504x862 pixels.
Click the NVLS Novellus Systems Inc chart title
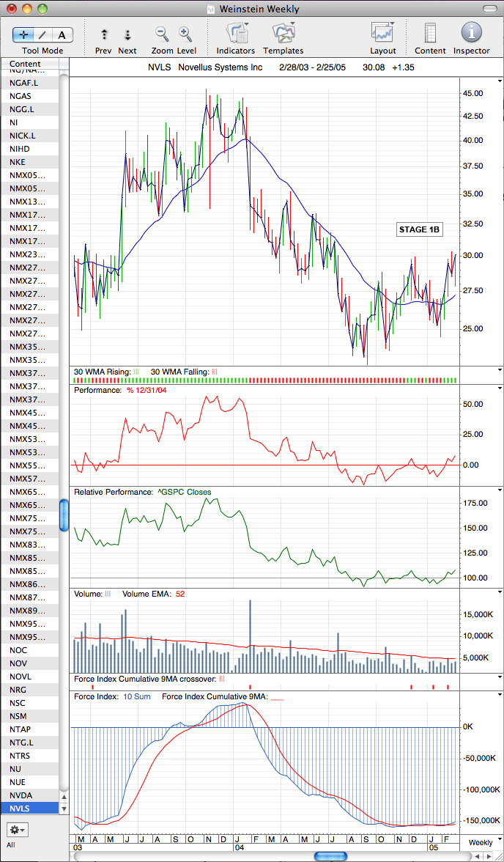[205, 67]
